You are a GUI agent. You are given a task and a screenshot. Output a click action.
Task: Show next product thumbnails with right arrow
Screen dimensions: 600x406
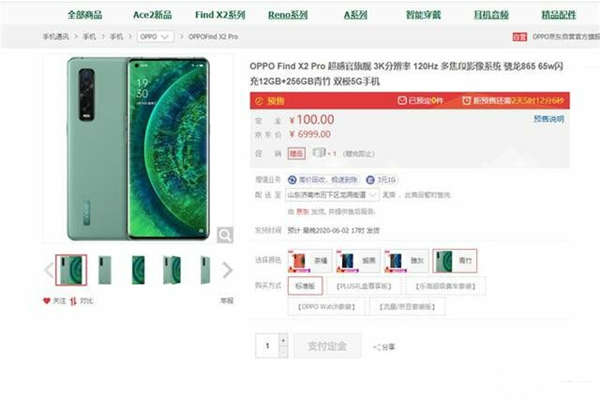228,270
